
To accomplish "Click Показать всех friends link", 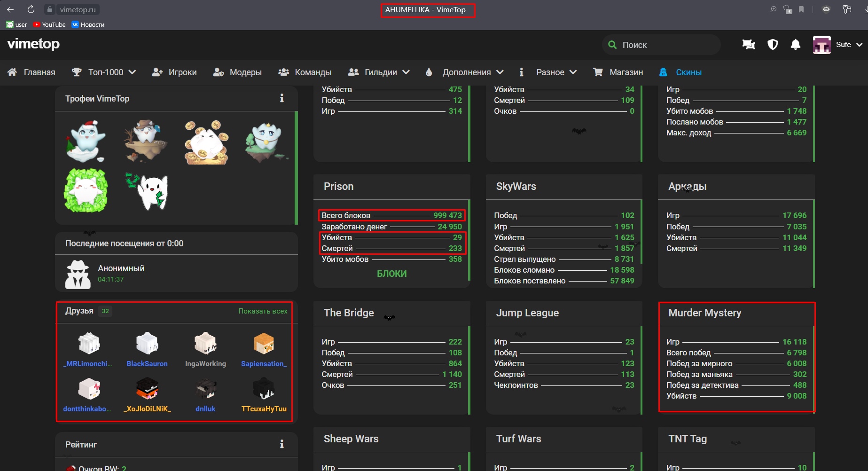I will (x=263, y=311).
